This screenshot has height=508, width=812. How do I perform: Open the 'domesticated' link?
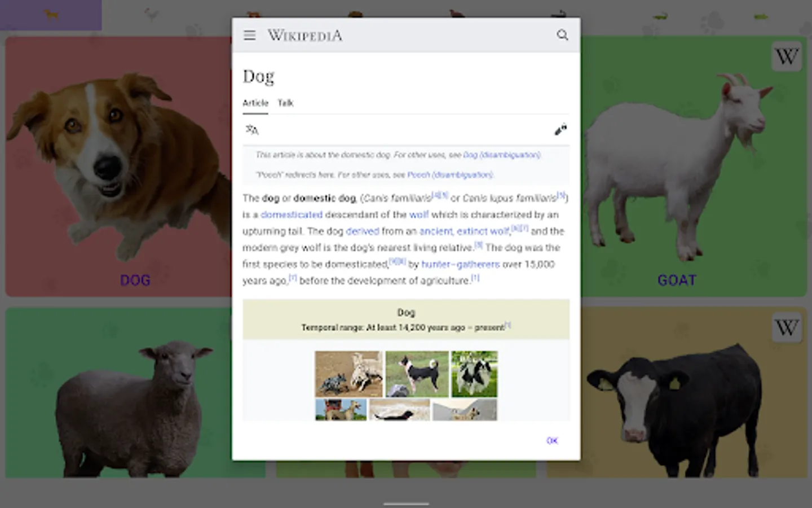[292, 214]
